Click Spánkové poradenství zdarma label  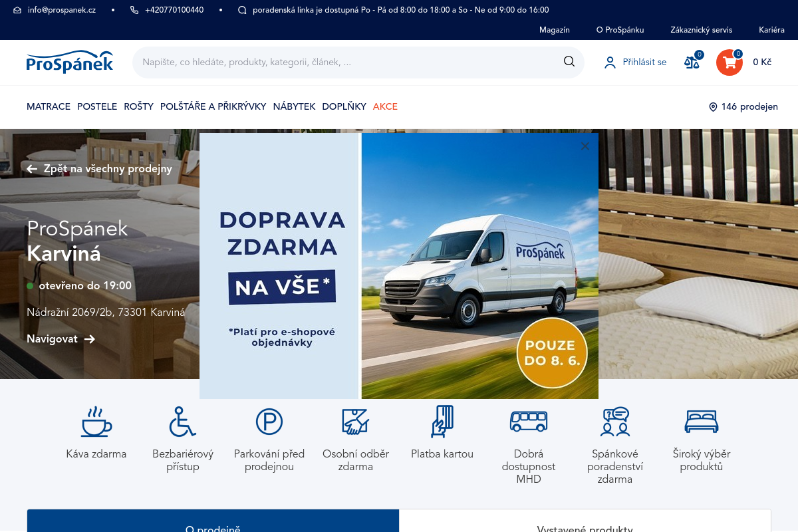click(615, 466)
